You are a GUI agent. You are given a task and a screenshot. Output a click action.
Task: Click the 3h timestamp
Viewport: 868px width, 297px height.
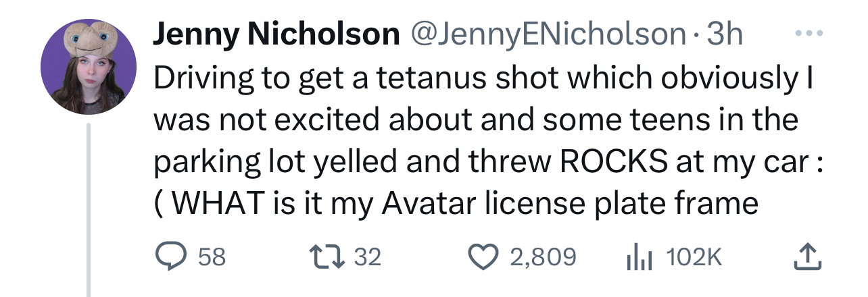click(725, 34)
